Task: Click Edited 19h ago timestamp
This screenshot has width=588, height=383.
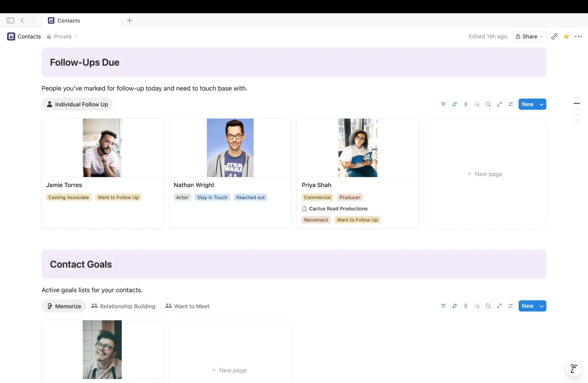Action: (488, 36)
